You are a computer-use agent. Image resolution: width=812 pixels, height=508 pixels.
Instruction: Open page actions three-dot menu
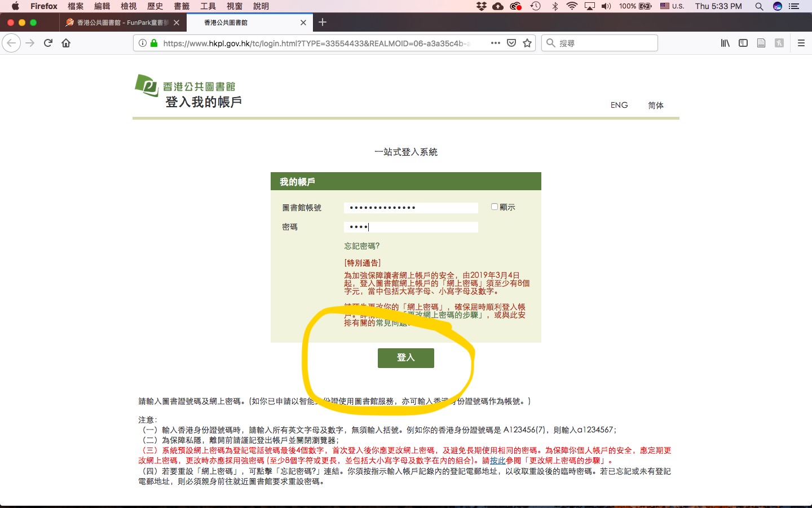tap(495, 43)
